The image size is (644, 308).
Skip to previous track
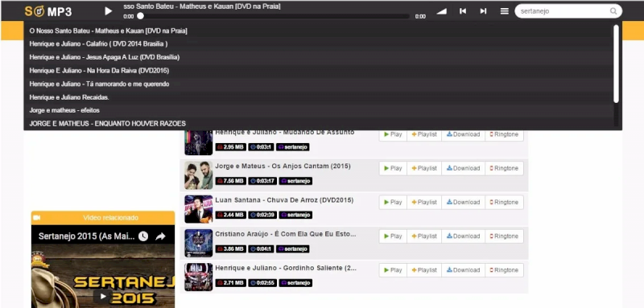463,11
